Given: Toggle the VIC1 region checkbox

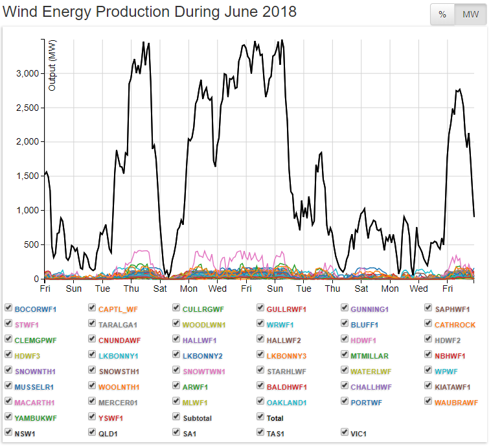Looking at the screenshot, I should click(345, 432).
